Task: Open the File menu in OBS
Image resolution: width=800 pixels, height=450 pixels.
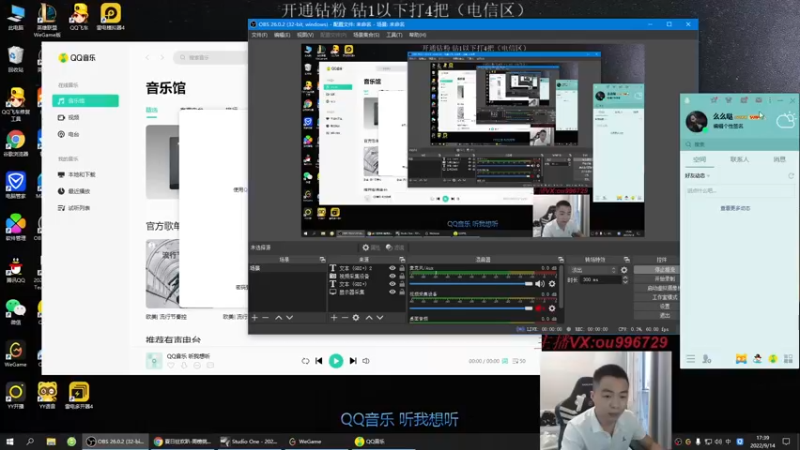Action: tap(259, 35)
